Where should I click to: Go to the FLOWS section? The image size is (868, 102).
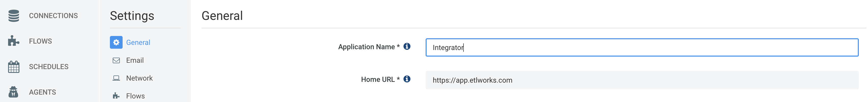tap(40, 41)
